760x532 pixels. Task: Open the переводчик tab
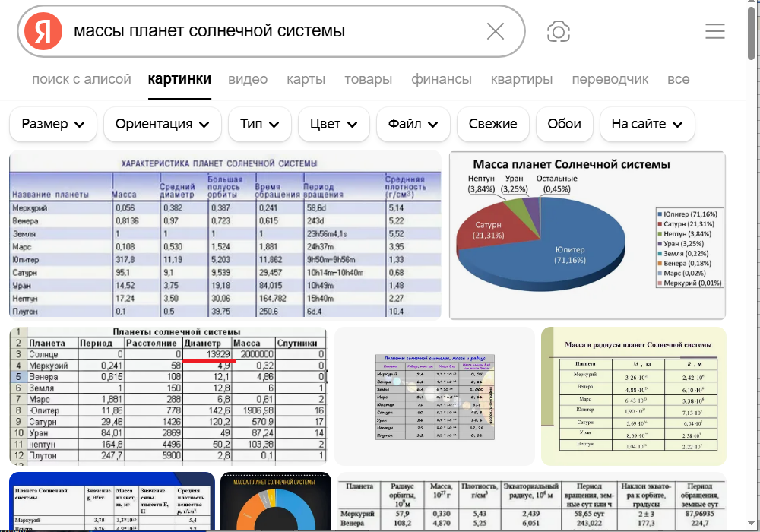610,79
